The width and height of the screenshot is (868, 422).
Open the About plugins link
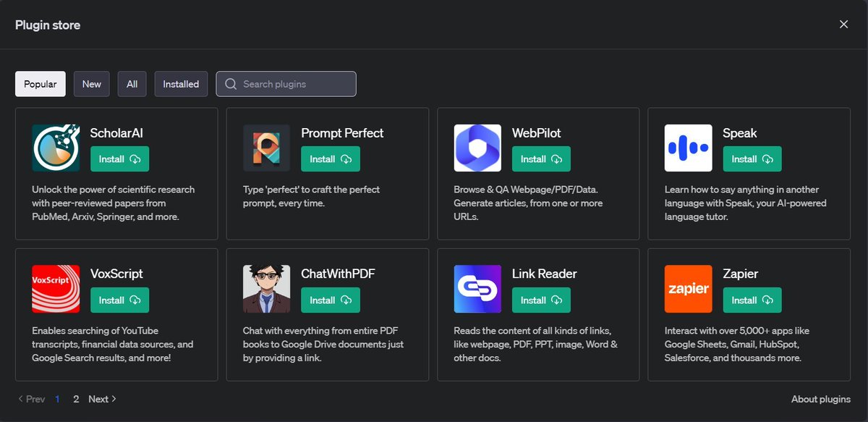821,399
